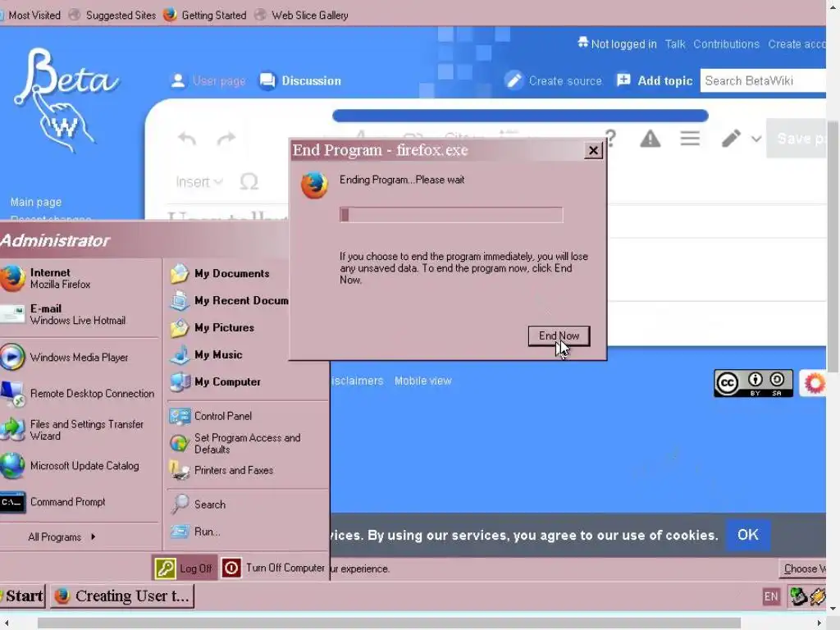
Task: Open Suggested Sites bookmark
Action: [112, 15]
